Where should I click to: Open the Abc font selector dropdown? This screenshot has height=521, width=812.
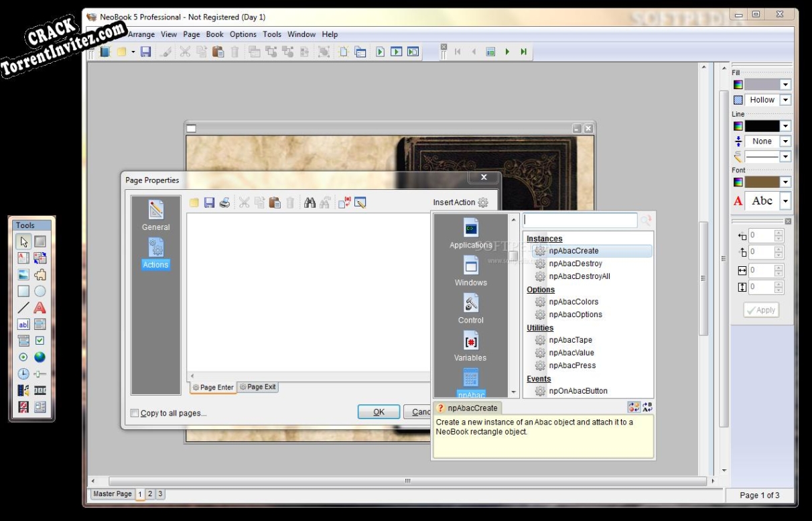(784, 200)
